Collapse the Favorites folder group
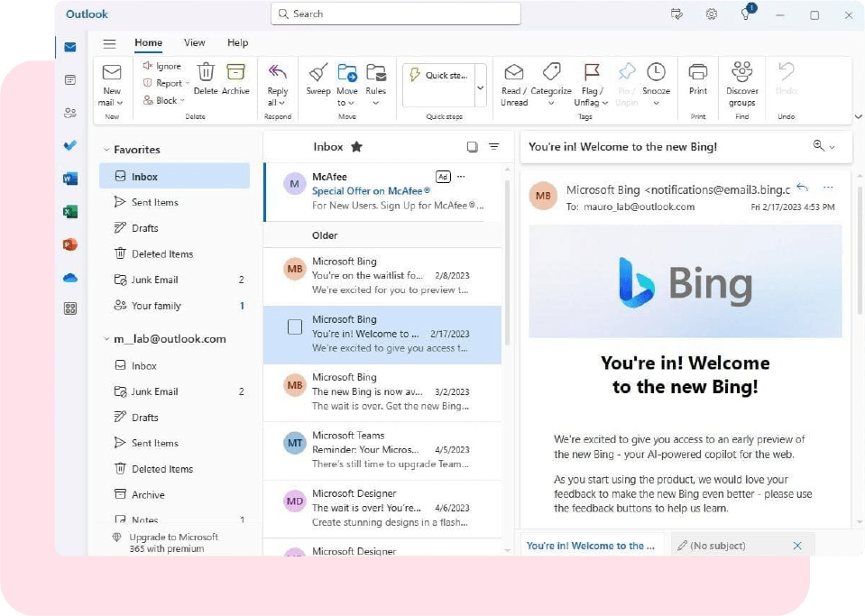The height and width of the screenshot is (616, 865). coord(106,150)
